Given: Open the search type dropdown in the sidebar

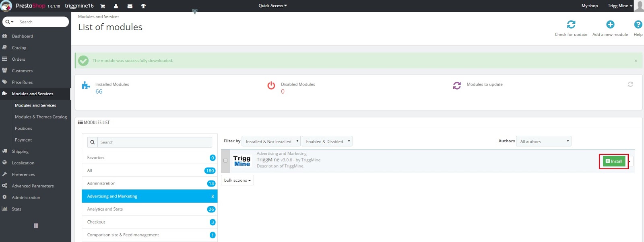Looking at the screenshot, I should [10, 22].
